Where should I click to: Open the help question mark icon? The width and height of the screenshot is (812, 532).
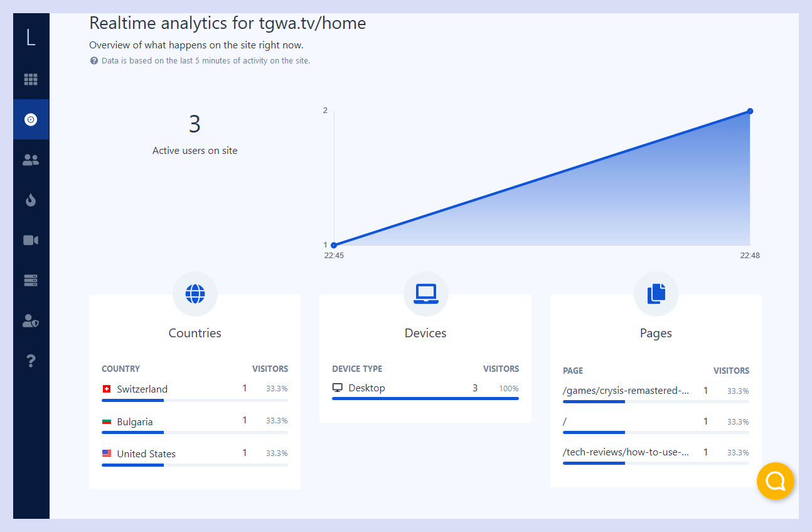click(x=31, y=361)
